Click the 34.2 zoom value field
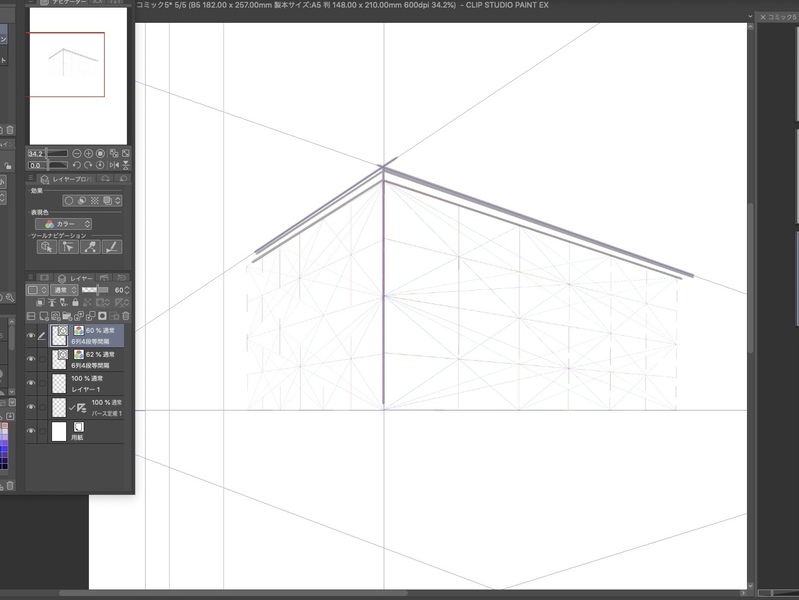799x600 pixels. pyautogui.click(x=36, y=153)
